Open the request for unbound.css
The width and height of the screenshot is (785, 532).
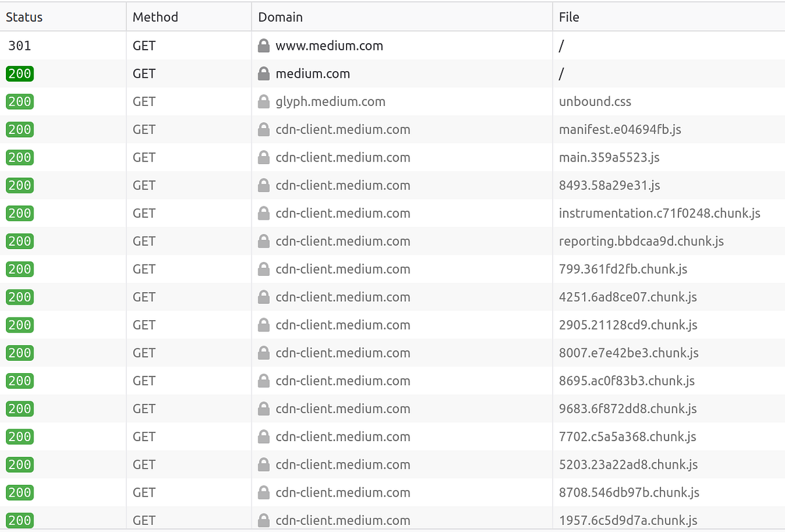pyautogui.click(x=595, y=101)
